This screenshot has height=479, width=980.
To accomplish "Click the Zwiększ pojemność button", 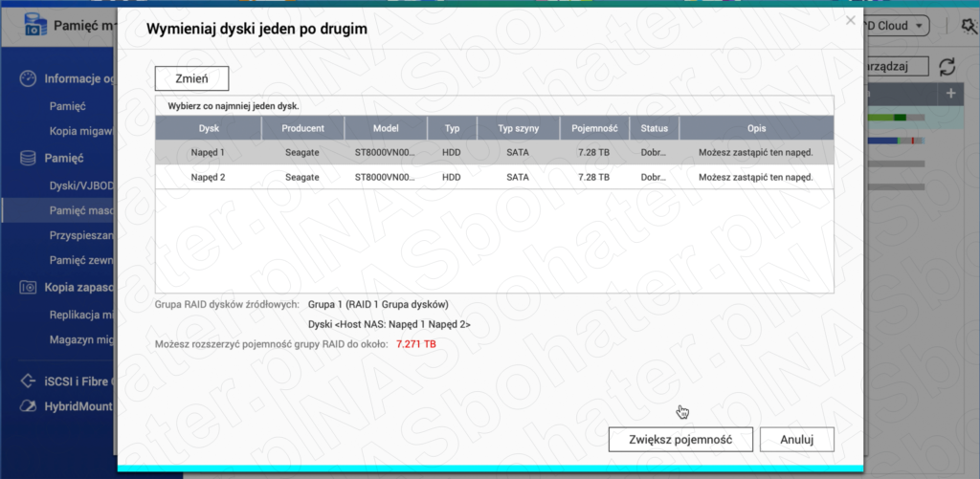I will point(680,440).
